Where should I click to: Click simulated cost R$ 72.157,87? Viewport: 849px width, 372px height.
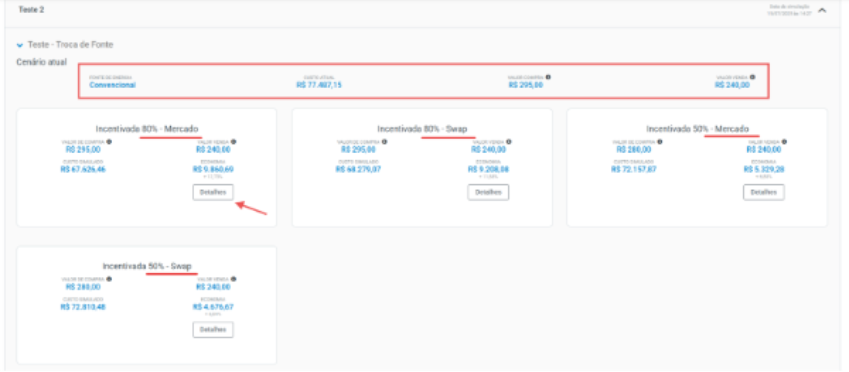tap(633, 169)
